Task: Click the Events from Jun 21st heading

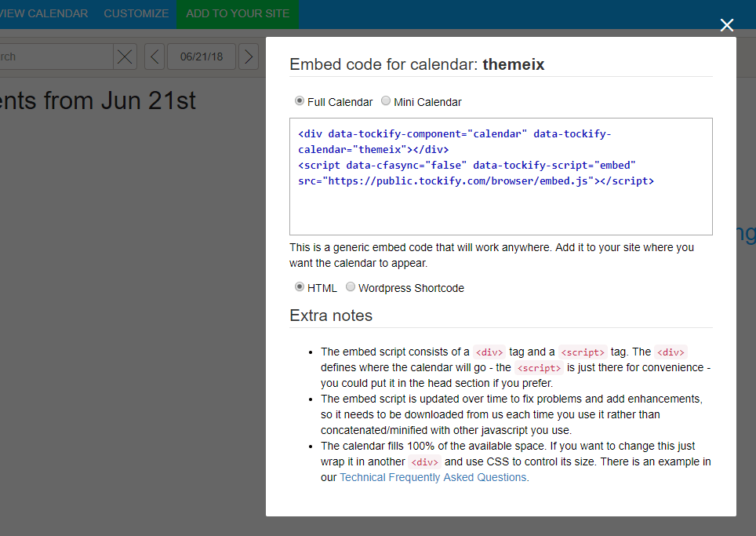Action: 98,101
